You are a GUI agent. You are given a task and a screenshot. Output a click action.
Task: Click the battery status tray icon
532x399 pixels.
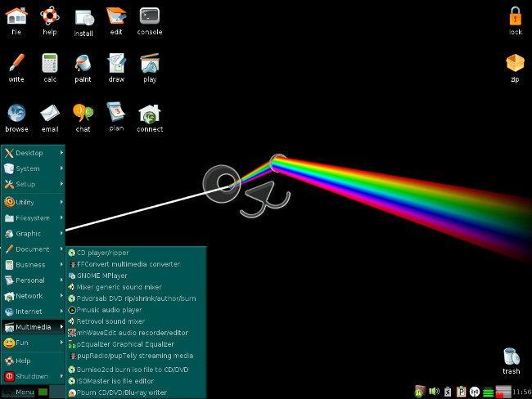click(448, 392)
